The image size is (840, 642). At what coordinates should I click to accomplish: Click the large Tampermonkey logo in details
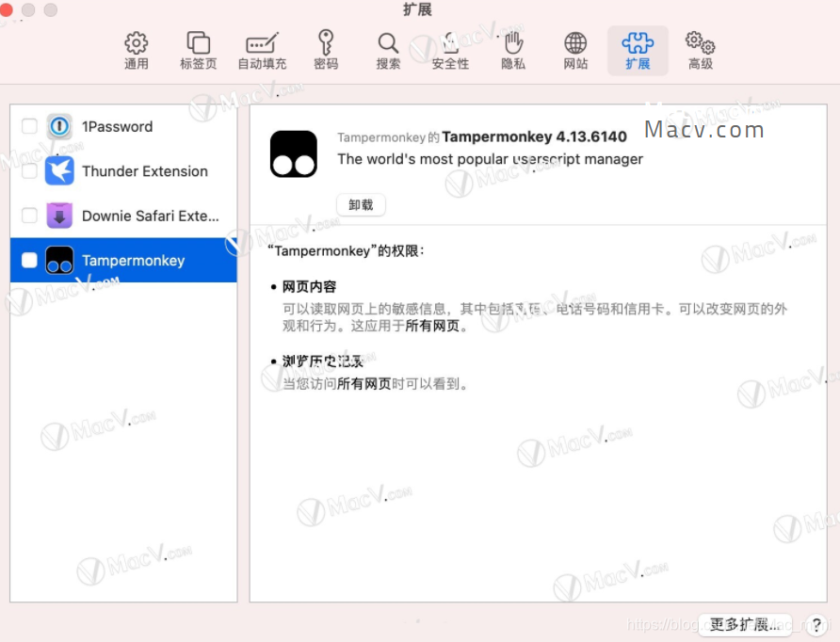[x=294, y=153]
